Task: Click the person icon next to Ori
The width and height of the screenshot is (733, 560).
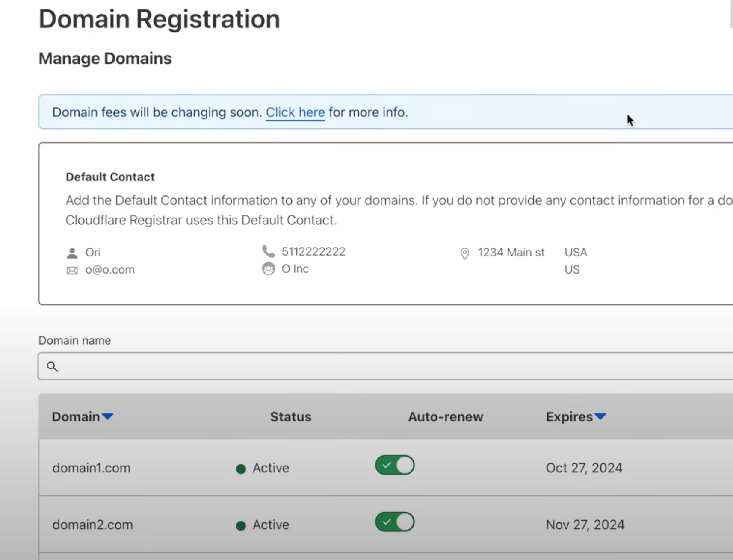Action: tap(72, 252)
